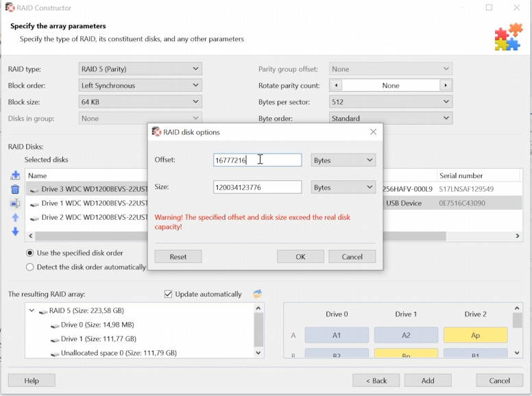Maximize the RAID Constructor window
The image size is (532, 396).
coord(489,8)
